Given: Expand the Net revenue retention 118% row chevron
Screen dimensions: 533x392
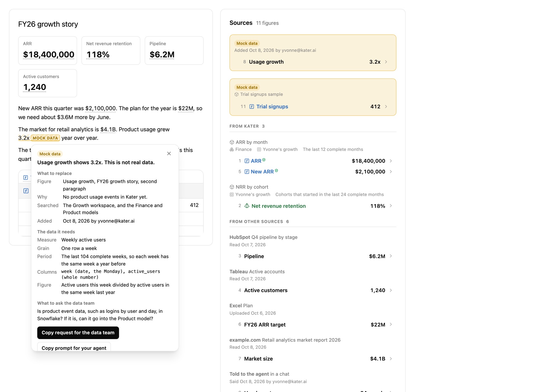Looking at the screenshot, I should (x=391, y=206).
